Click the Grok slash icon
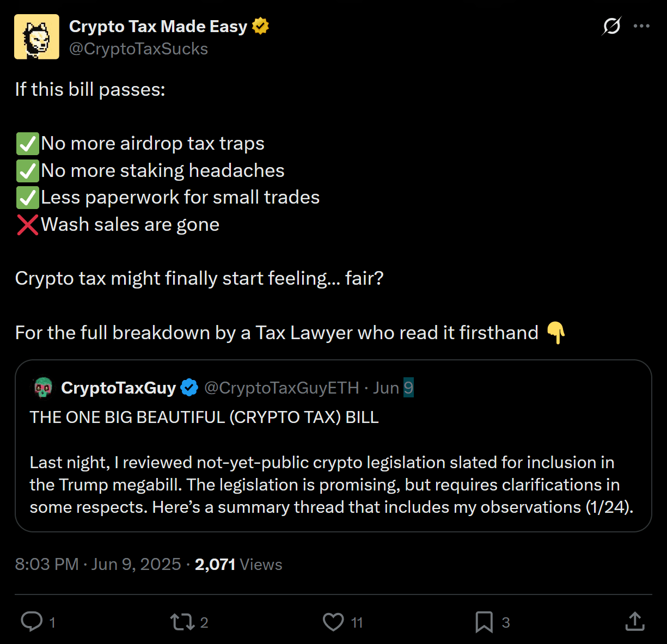667x644 pixels. (x=611, y=26)
